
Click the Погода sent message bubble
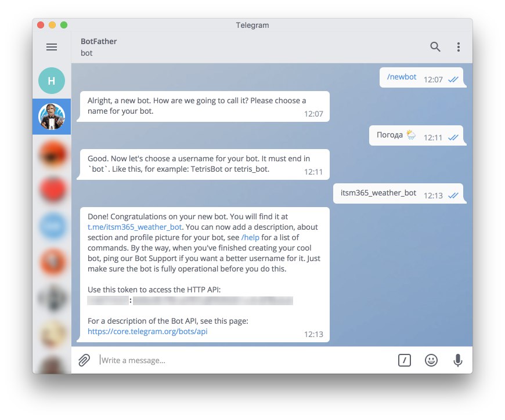[416, 136]
